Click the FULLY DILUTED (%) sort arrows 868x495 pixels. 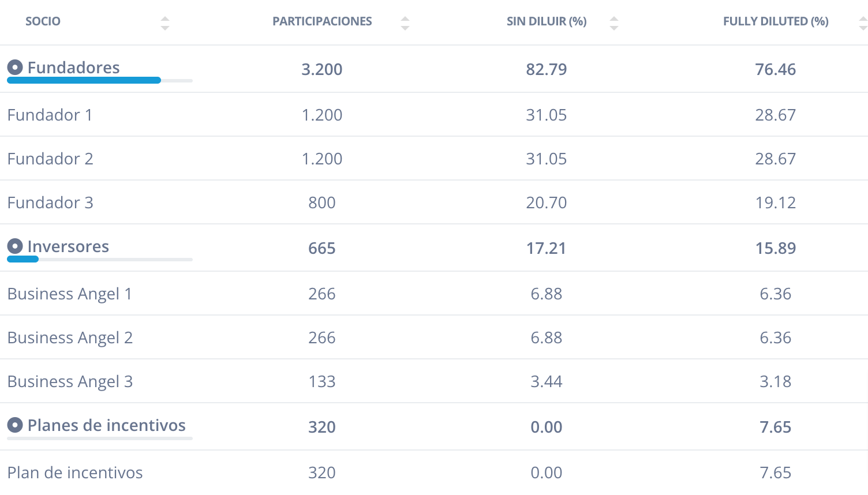pyautogui.click(x=863, y=23)
